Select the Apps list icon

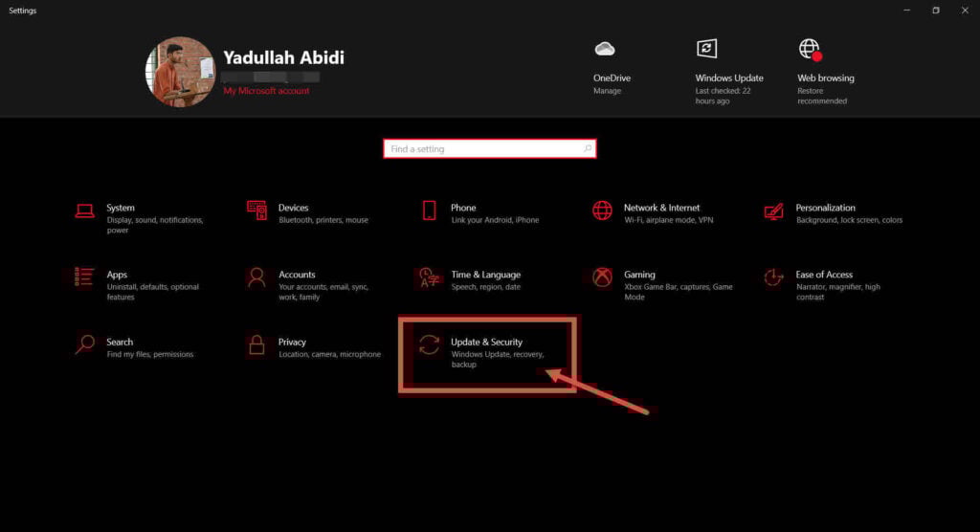(84, 277)
